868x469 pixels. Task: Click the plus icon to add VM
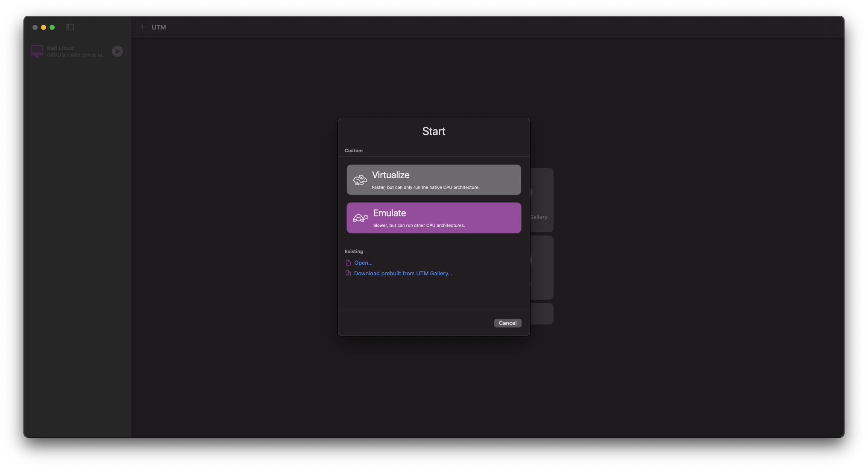click(142, 27)
